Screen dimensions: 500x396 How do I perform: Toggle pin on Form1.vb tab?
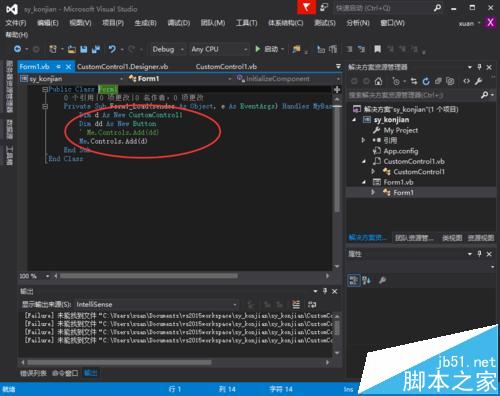pyautogui.click(x=59, y=67)
